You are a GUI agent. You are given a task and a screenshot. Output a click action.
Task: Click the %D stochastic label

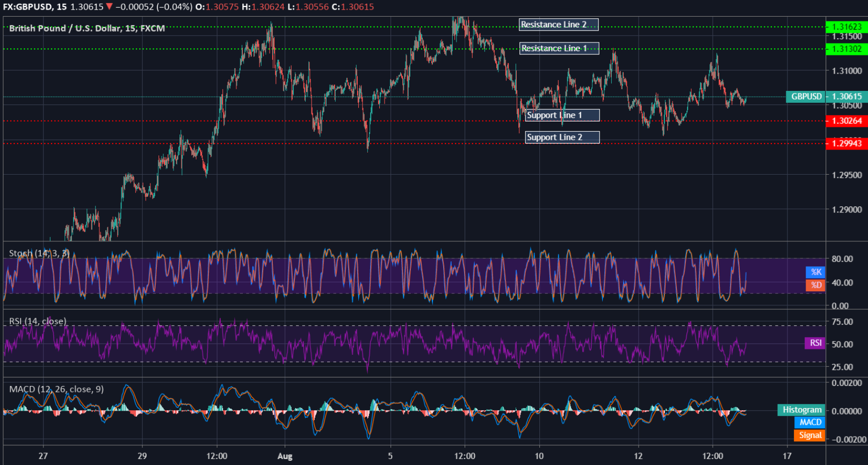coord(815,285)
